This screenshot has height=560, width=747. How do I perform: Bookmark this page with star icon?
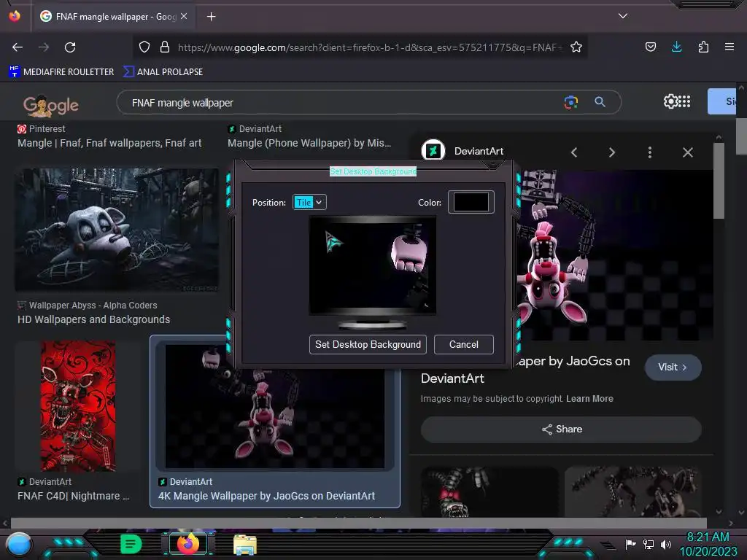pos(576,47)
